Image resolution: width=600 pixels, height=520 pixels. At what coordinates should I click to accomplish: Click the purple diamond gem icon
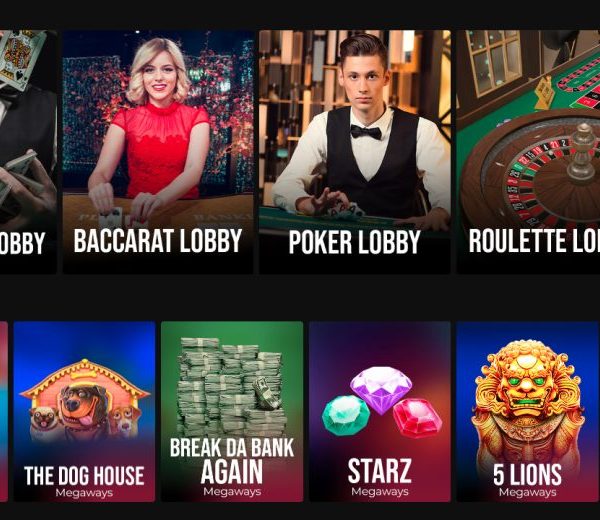[381, 390]
